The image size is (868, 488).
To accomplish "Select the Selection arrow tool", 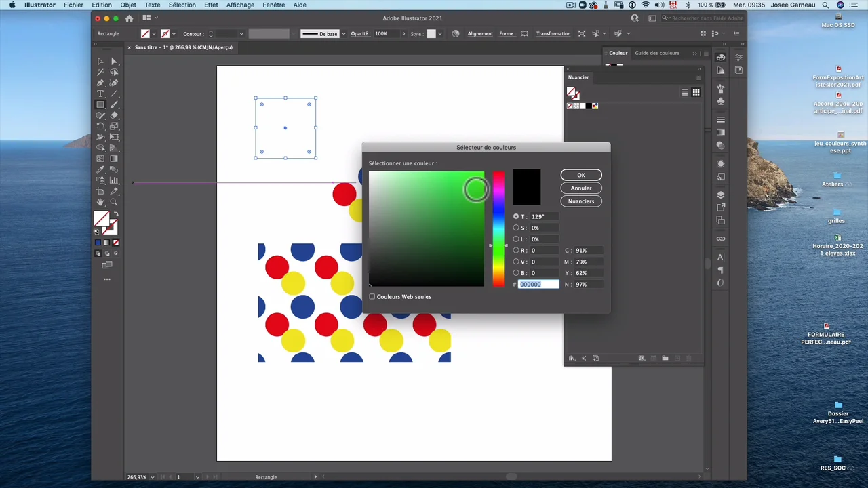I will (x=100, y=61).
